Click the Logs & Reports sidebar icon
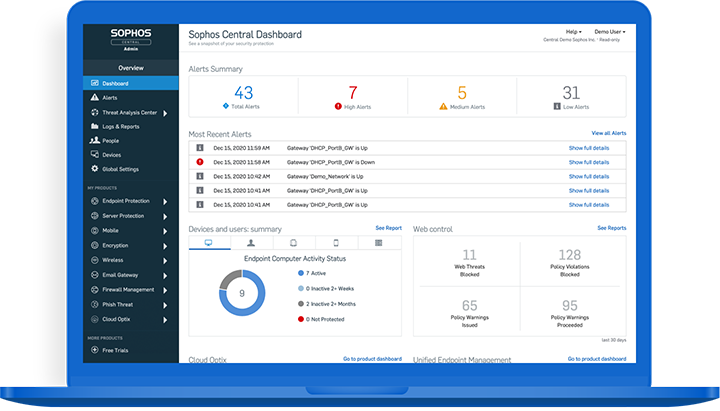720x411 pixels. pyautogui.click(x=94, y=127)
